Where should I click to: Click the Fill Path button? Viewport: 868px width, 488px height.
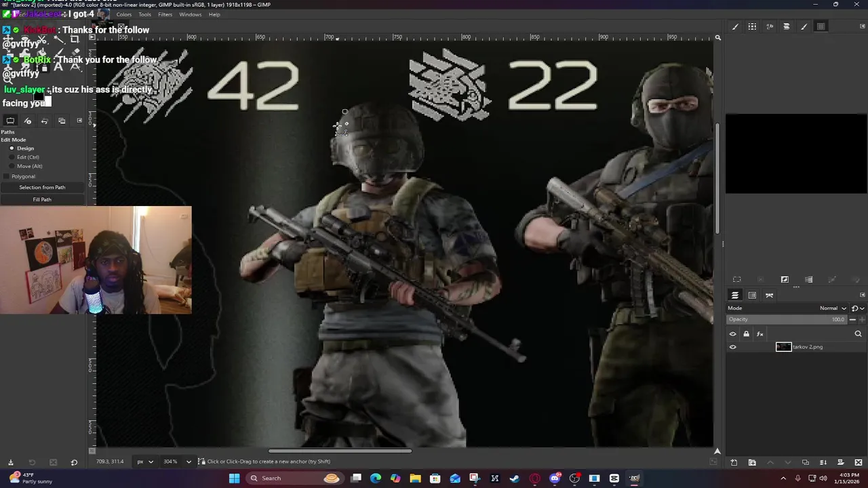(42, 199)
